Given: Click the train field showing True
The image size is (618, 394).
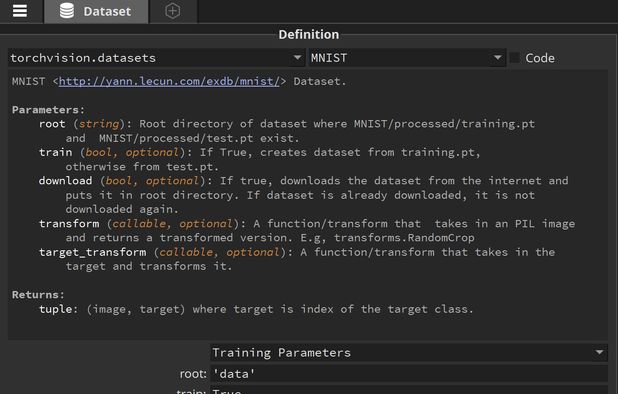Looking at the screenshot, I should (409, 390).
